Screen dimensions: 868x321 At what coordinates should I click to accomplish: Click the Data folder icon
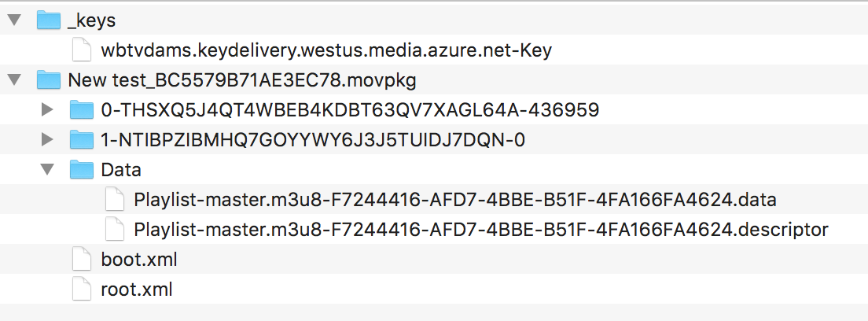pos(81,170)
